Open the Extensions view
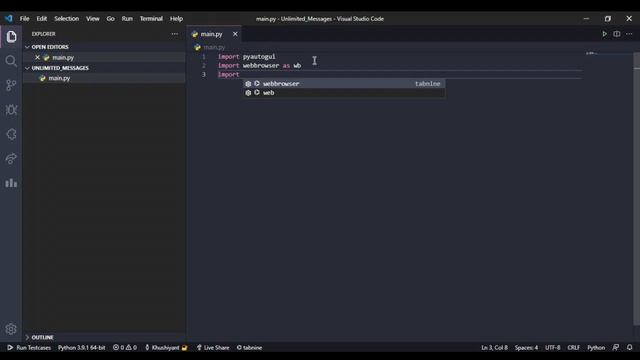 click(x=11, y=134)
